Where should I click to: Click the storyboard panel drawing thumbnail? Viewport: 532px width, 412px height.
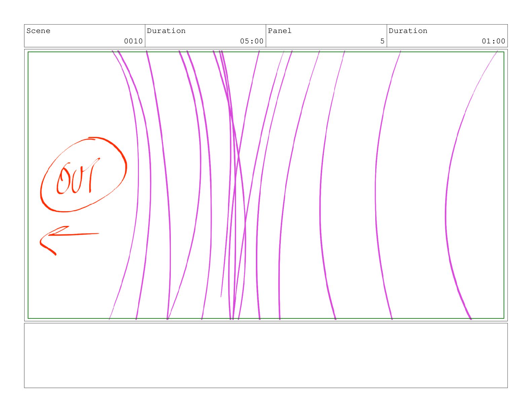(266, 185)
